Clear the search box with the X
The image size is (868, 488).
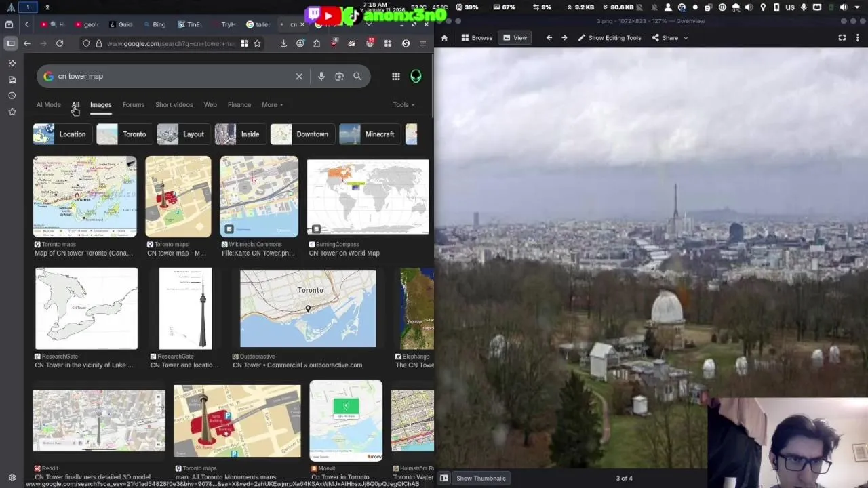299,76
